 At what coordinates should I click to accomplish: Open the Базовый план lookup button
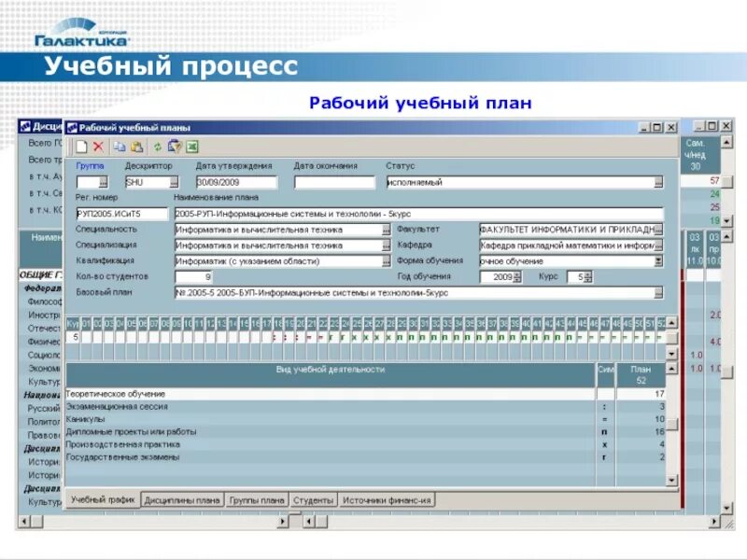658,293
